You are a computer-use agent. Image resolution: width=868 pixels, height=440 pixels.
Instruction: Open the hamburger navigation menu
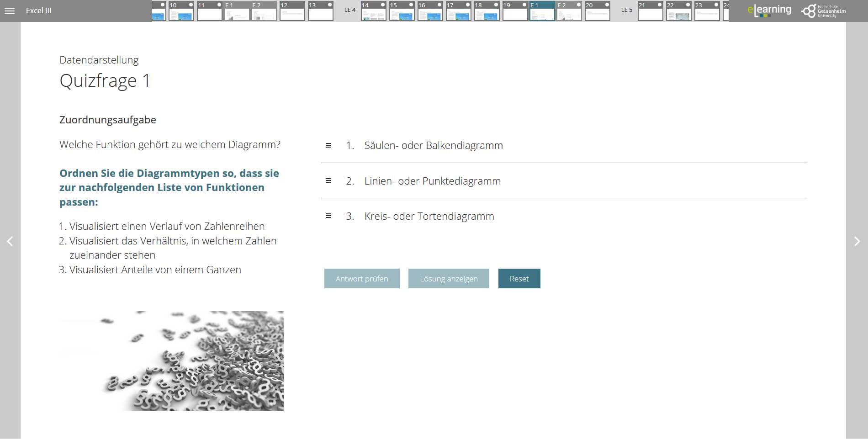pyautogui.click(x=9, y=11)
